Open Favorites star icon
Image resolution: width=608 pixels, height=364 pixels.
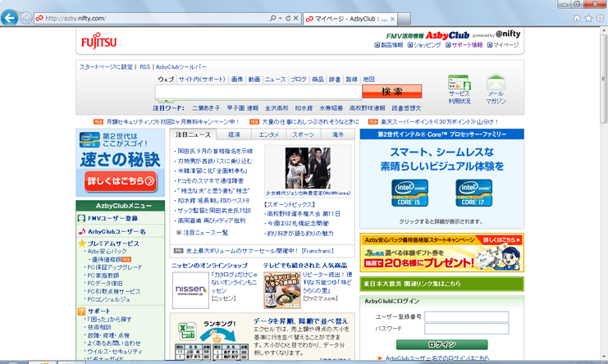[588, 18]
